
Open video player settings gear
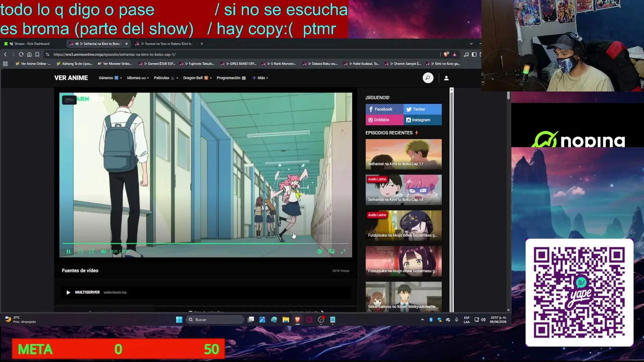pos(319,251)
